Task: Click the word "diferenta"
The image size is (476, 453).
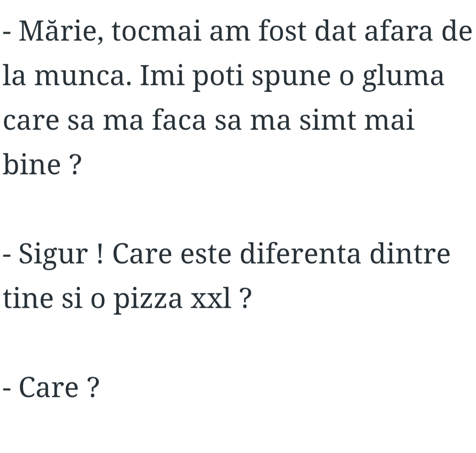Action: (x=300, y=254)
